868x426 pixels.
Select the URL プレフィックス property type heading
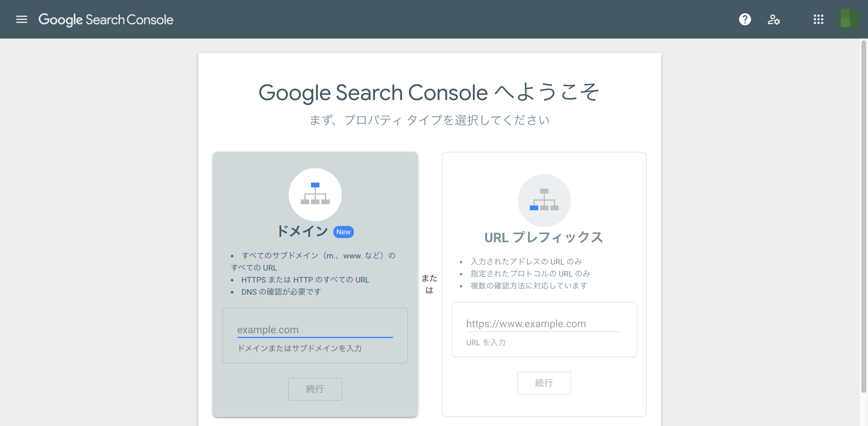[543, 237]
